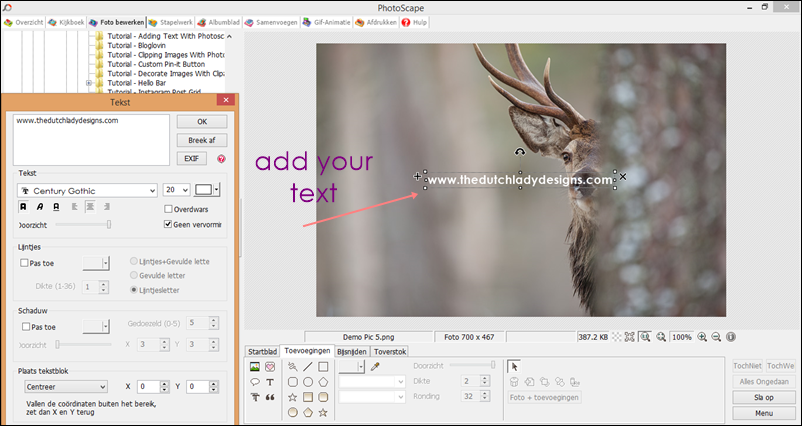Choose the straight line tool
Image resolution: width=802 pixels, height=426 pixels.
pos(308,367)
